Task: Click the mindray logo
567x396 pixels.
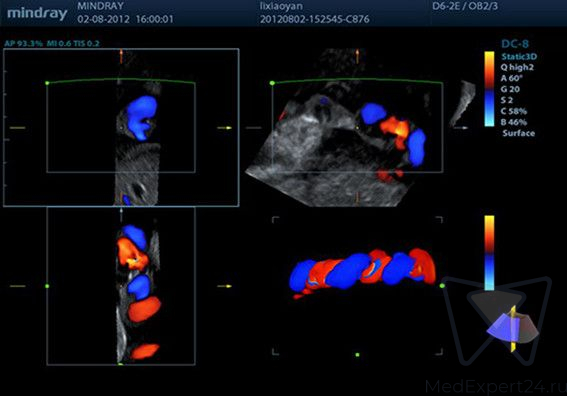Action: coord(37,14)
